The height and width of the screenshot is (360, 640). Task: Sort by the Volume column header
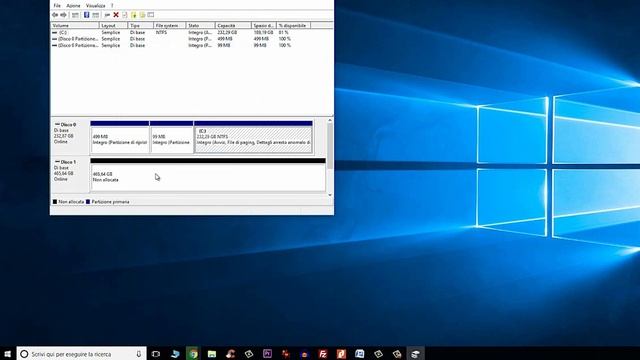pyautogui.click(x=75, y=25)
